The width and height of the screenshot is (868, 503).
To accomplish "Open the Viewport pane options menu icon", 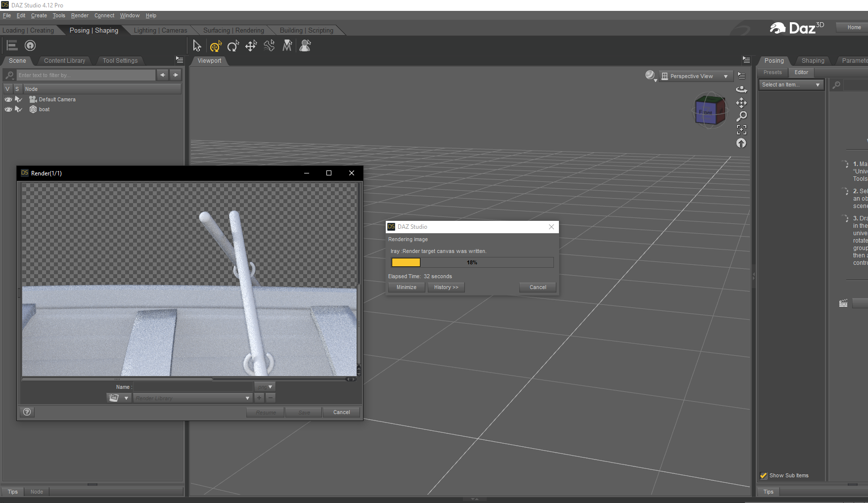I will (746, 60).
